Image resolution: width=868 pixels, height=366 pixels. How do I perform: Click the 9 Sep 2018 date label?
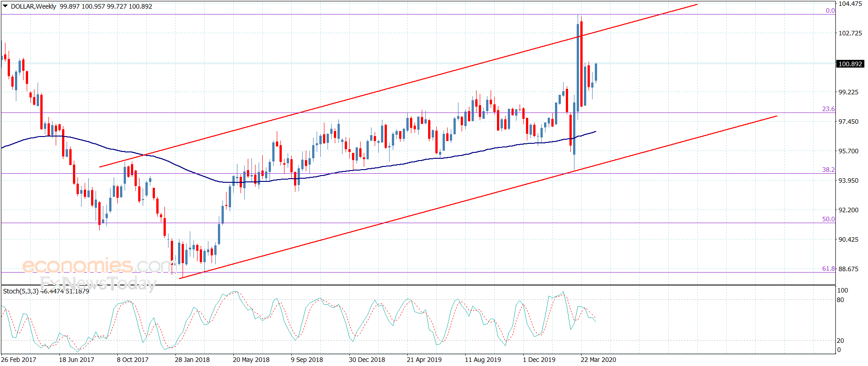[x=307, y=360]
